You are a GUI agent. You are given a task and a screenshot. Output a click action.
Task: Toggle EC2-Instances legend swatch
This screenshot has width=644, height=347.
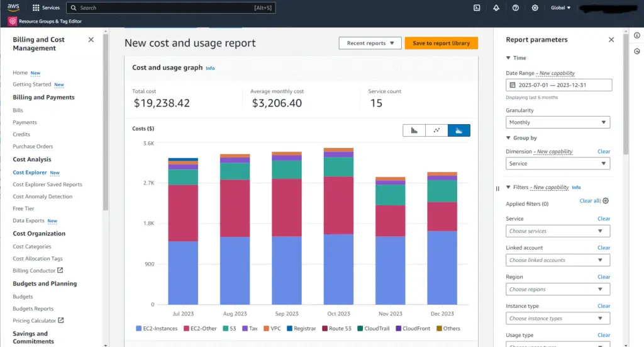[139, 329]
